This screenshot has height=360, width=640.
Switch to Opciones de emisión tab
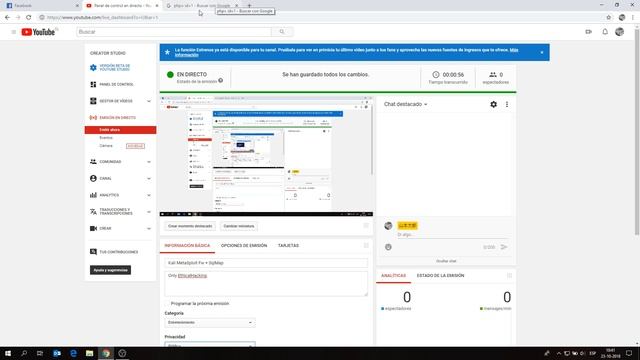(244, 246)
